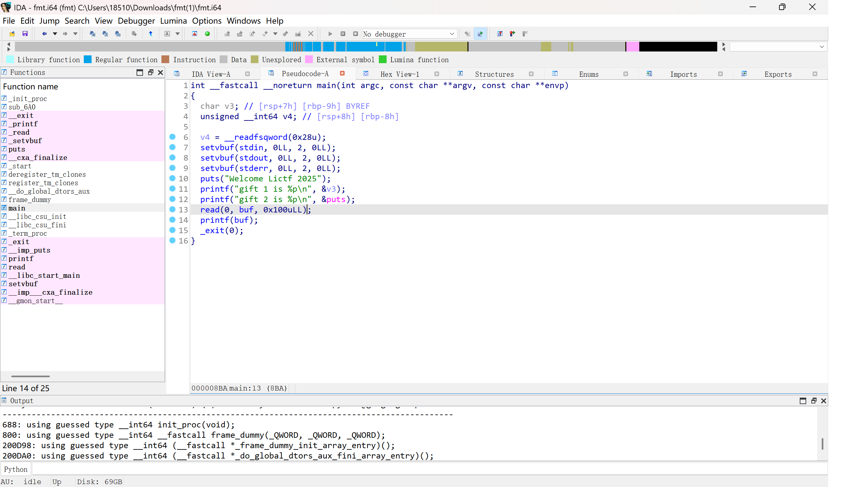Select sub_6A0 in the Functions list
The image size is (868, 487).
[82, 107]
